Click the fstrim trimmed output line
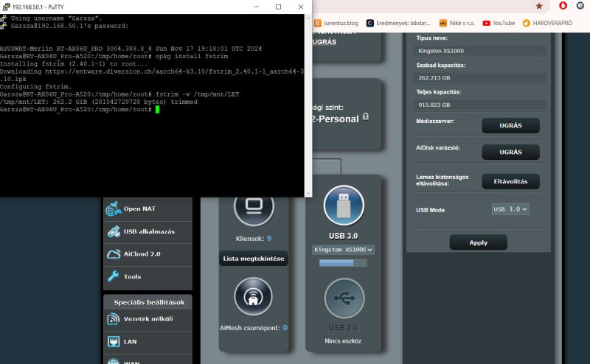 click(x=99, y=102)
